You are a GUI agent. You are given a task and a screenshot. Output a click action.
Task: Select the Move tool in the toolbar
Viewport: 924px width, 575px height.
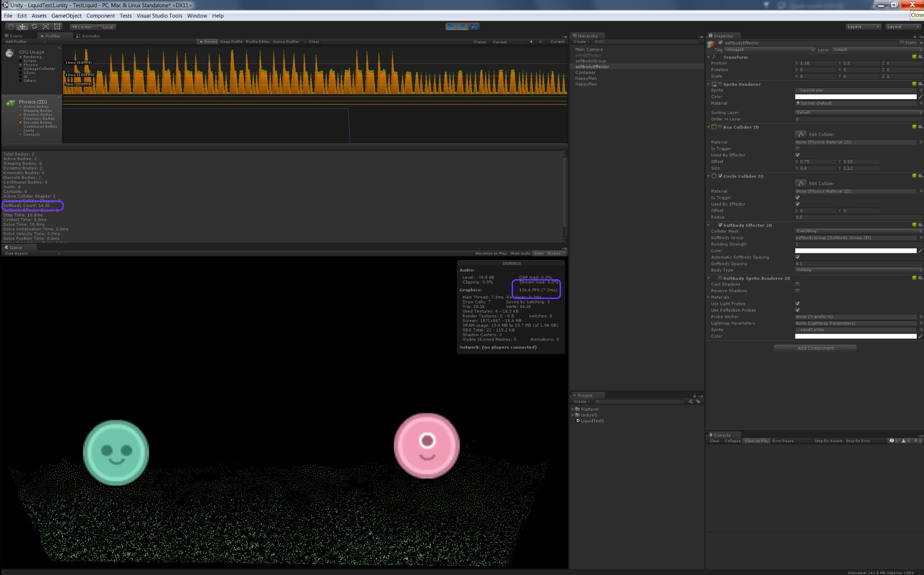pyautogui.click(x=22, y=27)
